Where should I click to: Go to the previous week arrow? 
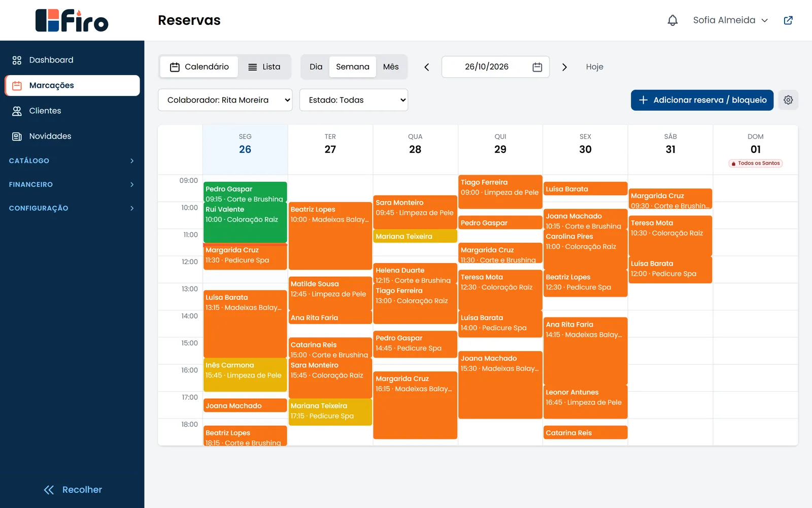(x=427, y=67)
